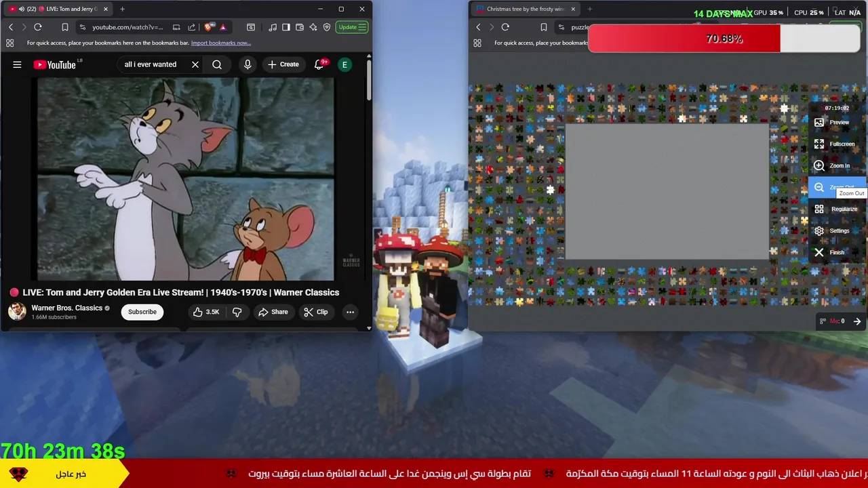Open a new tab in the YouTube window

pos(122,9)
